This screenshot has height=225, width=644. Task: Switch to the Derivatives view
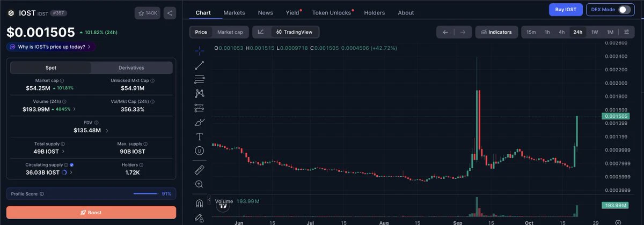tap(131, 67)
